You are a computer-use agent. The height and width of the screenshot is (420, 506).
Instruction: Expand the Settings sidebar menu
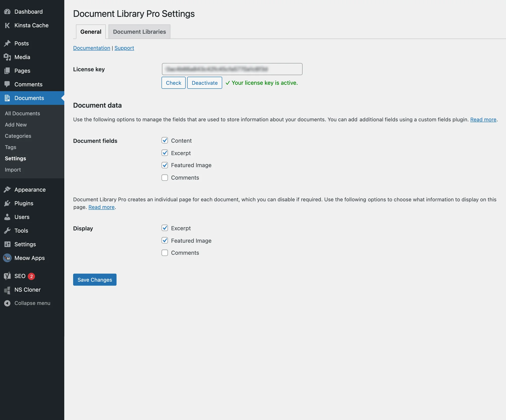coord(25,244)
